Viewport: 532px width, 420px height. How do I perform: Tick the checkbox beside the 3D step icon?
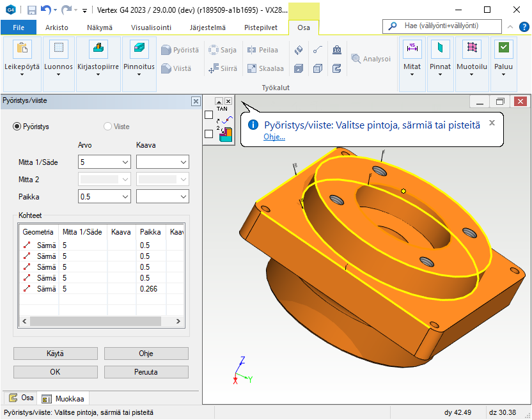pos(208,134)
